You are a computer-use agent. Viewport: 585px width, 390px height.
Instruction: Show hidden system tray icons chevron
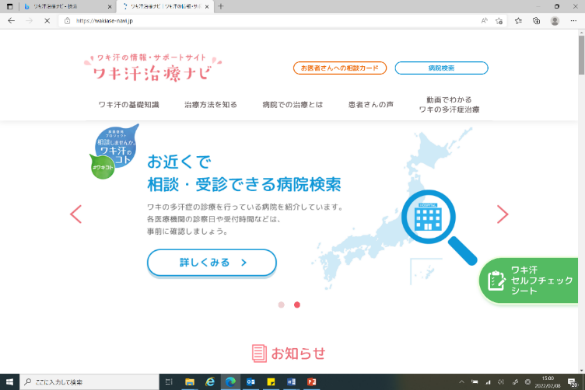(462, 382)
